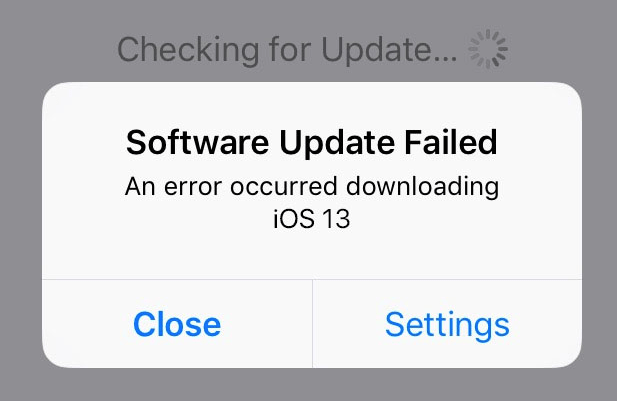The height and width of the screenshot is (401, 617).
Task: Click the word 'Failed' in the alert heading
Action: (451, 142)
